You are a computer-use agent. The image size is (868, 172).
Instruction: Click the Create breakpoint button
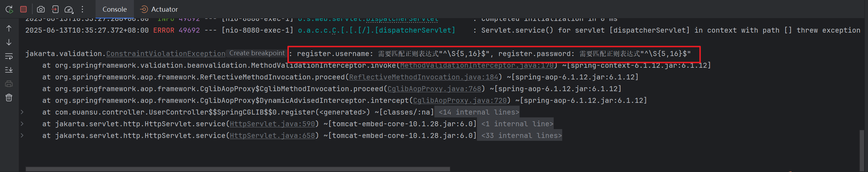click(257, 53)
